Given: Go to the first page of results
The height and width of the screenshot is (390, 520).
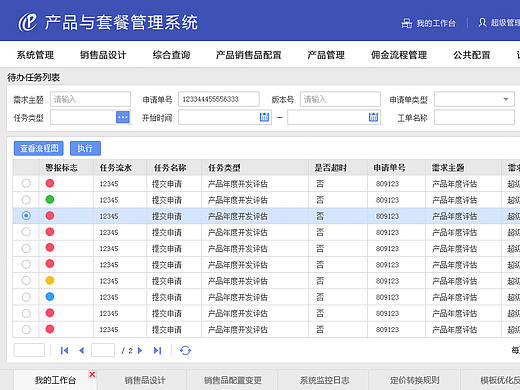Looking at the screenshot, I should 64,350.
